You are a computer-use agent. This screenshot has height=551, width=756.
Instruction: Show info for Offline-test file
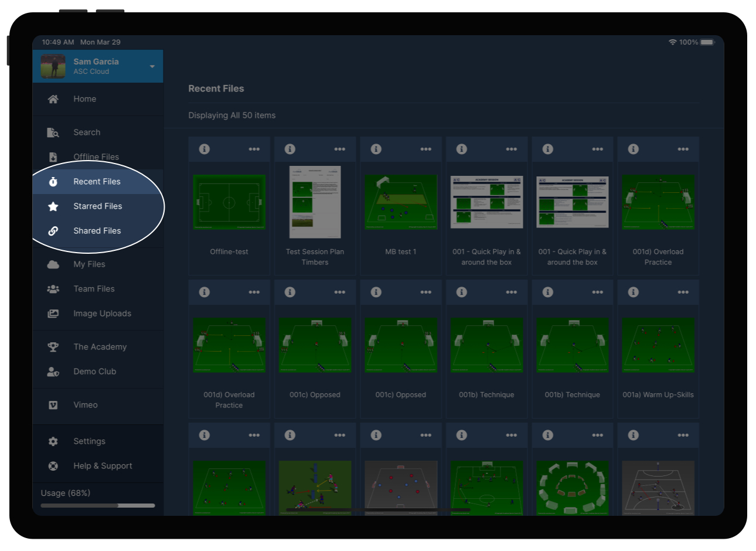205,149
